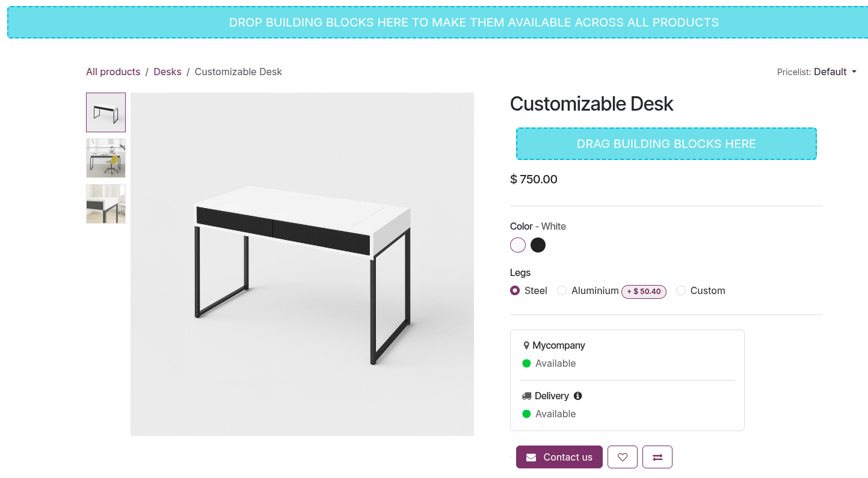Click the +$50.40 price badge
The image size is (868, 478).
pyautogui.click(x=644, y=292)
